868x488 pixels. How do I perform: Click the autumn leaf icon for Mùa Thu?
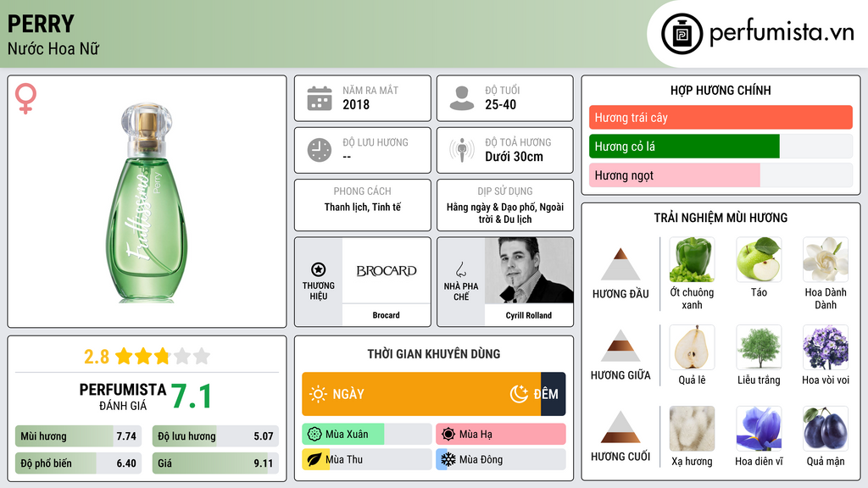pyautogui.click(x=314, y=459)
